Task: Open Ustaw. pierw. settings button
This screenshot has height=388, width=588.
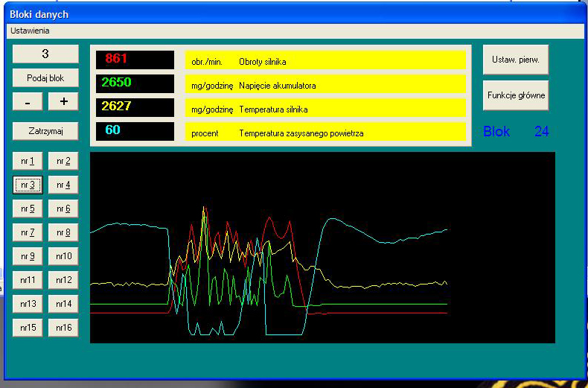Action: coord(515,60)
